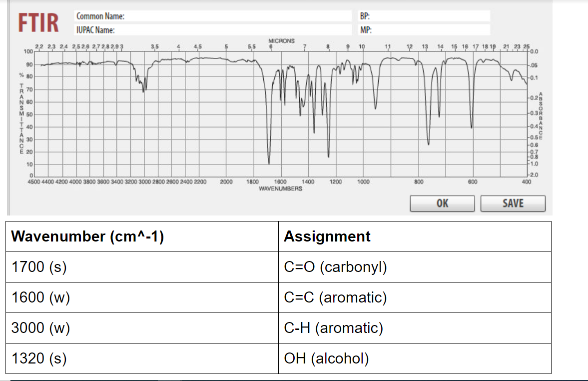Click the 800 wavenumber axis tick label

point(419,181)
